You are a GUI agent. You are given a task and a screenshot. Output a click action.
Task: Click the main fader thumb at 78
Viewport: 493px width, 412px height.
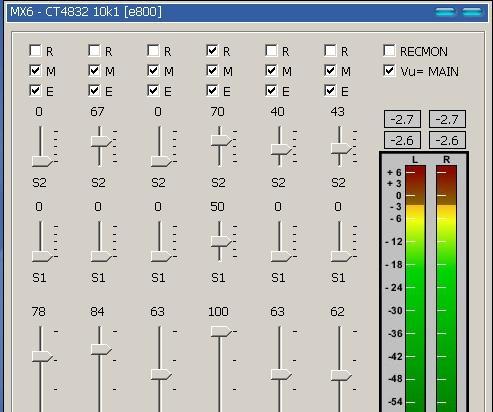[42, 356]
